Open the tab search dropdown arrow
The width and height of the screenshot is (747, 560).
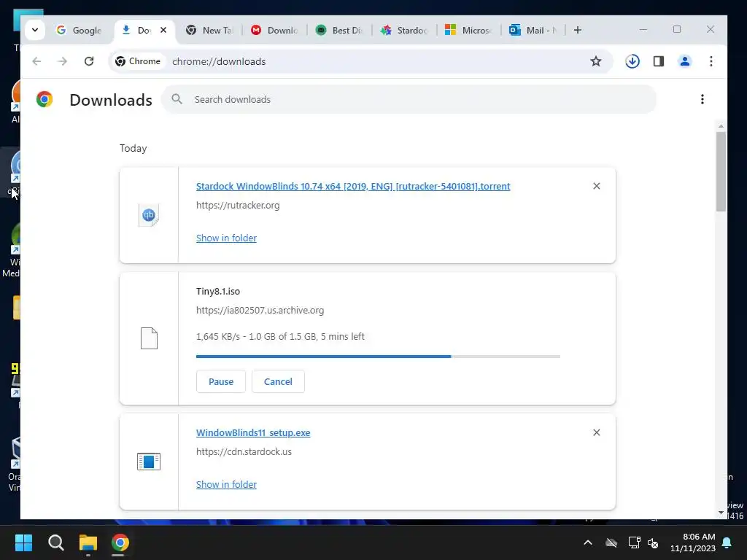coord(35,30)
